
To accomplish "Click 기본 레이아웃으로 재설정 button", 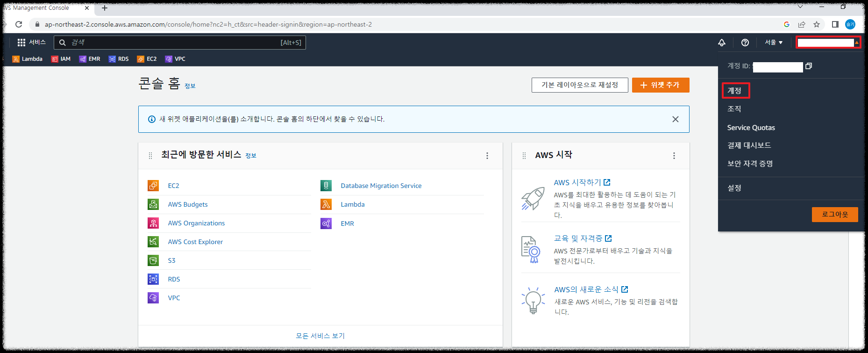I will tap(580, 85).
